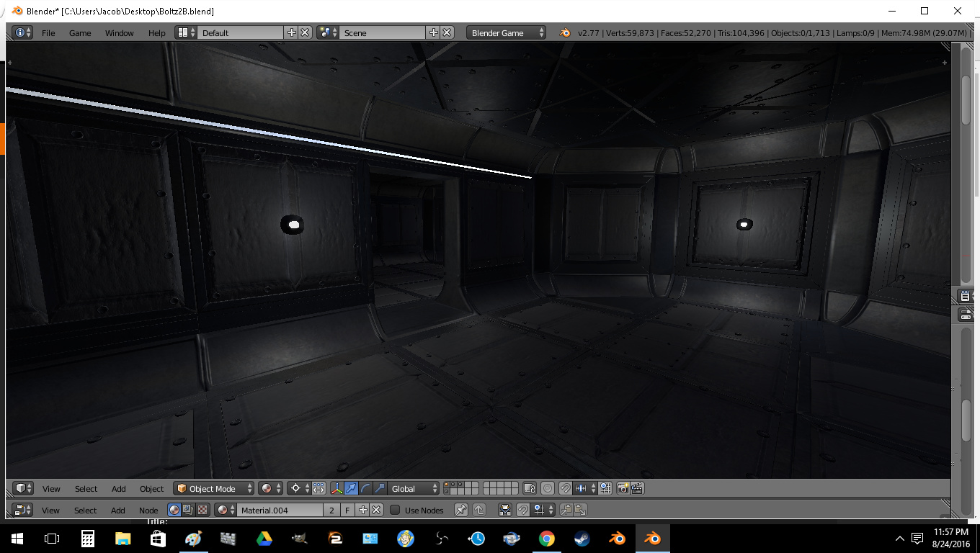This screenshot has width=980, height=553.
Task: Open the Object Mode selector
Action: (x=214, y=488)
